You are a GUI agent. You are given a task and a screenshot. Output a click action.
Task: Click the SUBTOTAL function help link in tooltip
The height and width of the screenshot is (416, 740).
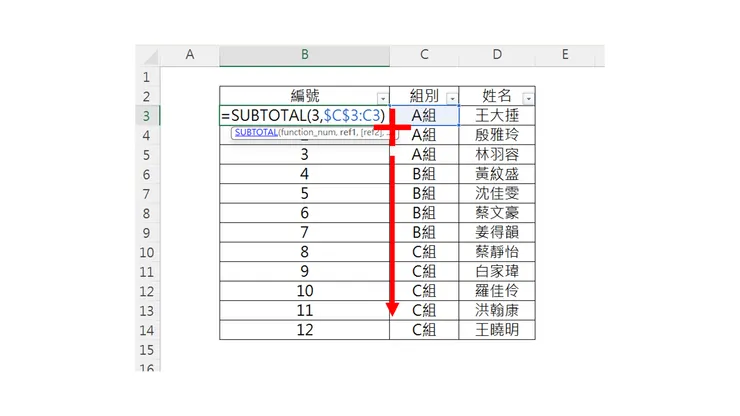click(256, 132)
